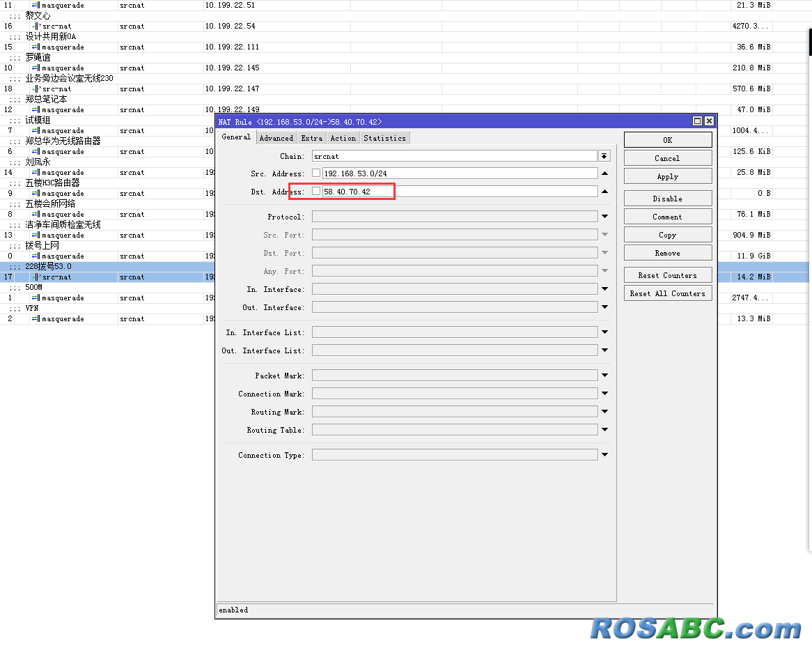Collapse the Src. Address field
The width and height of the screenshot is (812, 648).
tap(604, 173)
